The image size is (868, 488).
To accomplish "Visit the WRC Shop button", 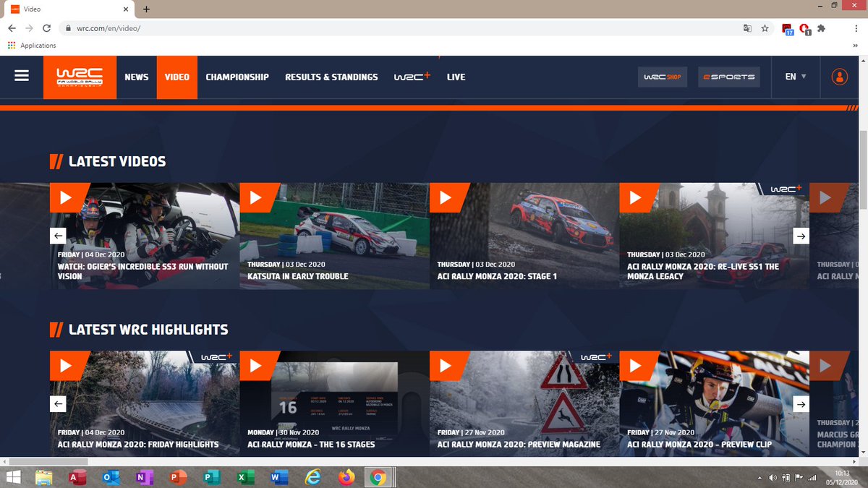I will tap(663, 77).
